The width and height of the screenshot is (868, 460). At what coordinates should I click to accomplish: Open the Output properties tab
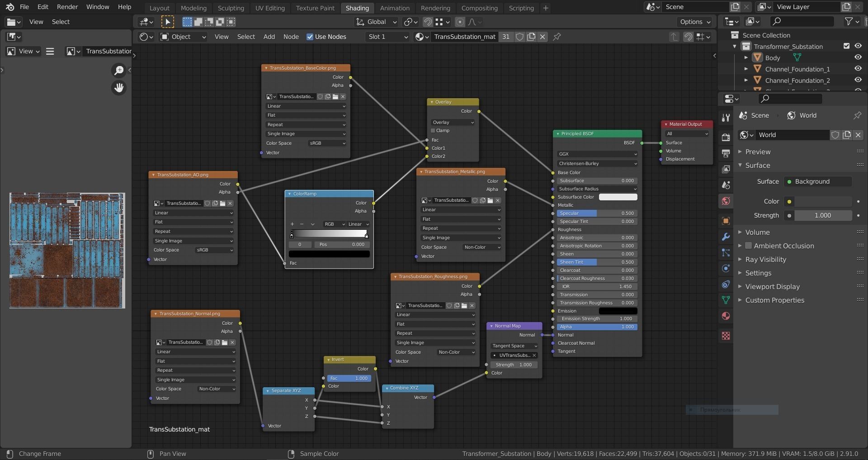tap(726, 153)
